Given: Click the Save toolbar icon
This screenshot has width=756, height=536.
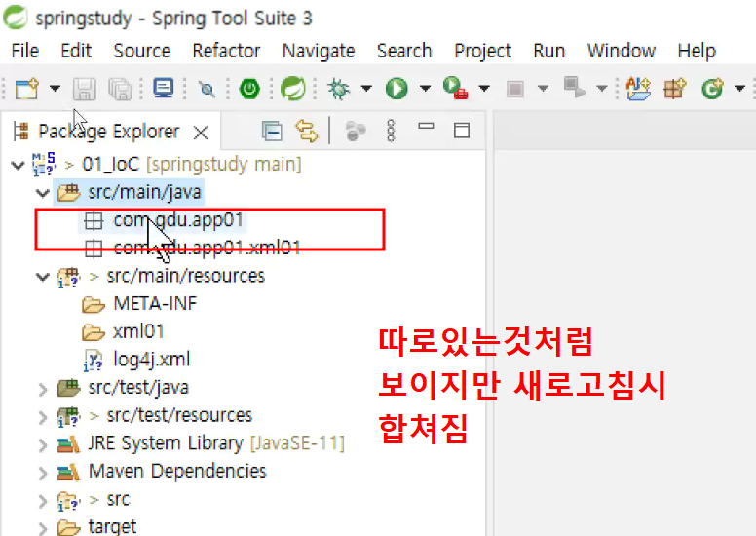Looking at the screenshot, I should (x=85, y=89).
